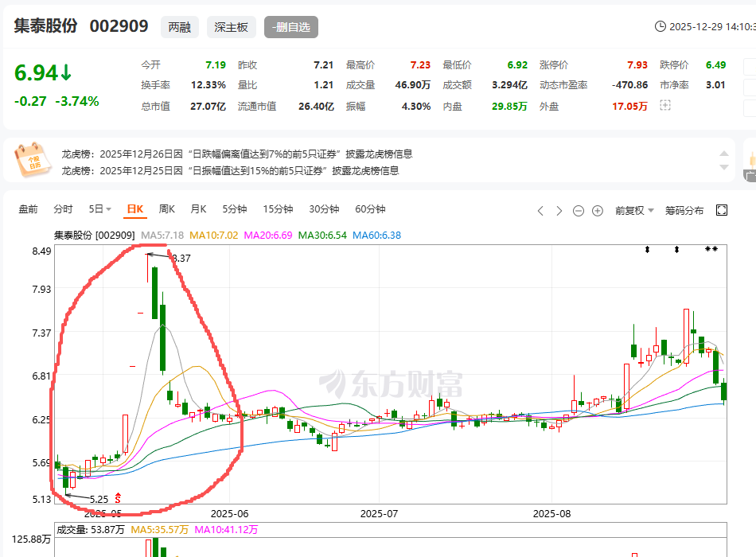Expand more quote data plus icon
The height and width of the screenshot is (557, 756).
[x=665, y=106]
